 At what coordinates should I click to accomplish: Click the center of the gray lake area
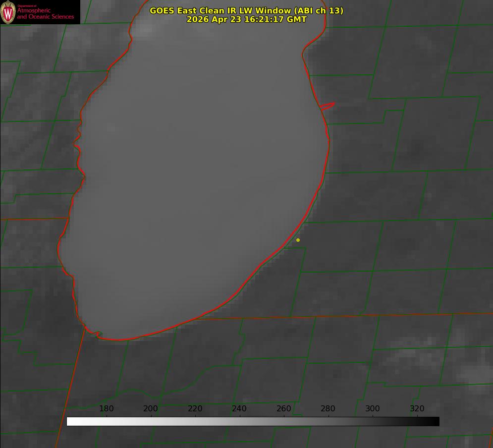pos(195,176)
